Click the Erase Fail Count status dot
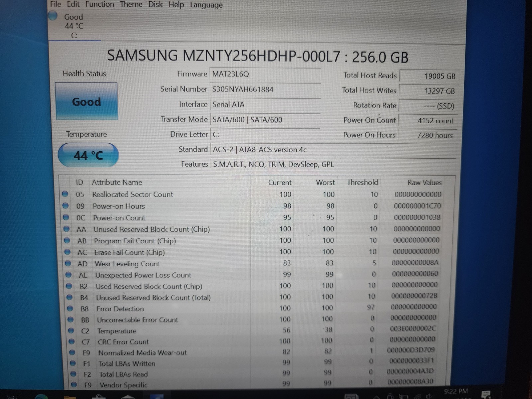532x399 pixels. pos(67,252)
